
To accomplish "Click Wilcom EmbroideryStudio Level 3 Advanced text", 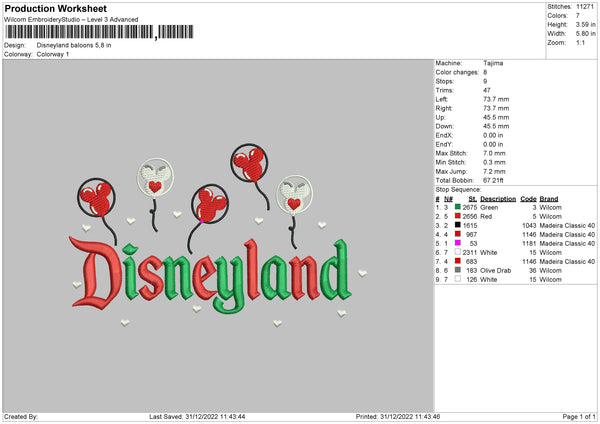I will click(71, 20).
